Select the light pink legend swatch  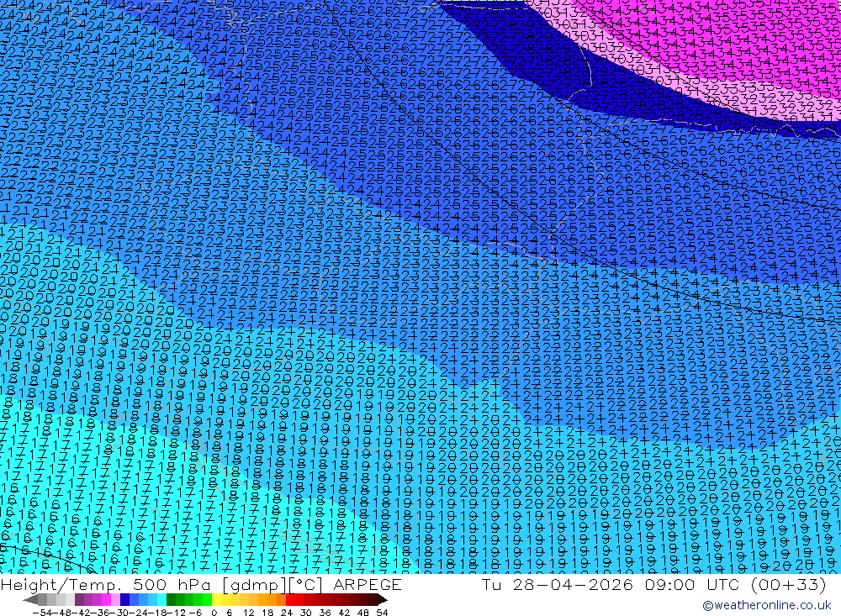point(115,600)
